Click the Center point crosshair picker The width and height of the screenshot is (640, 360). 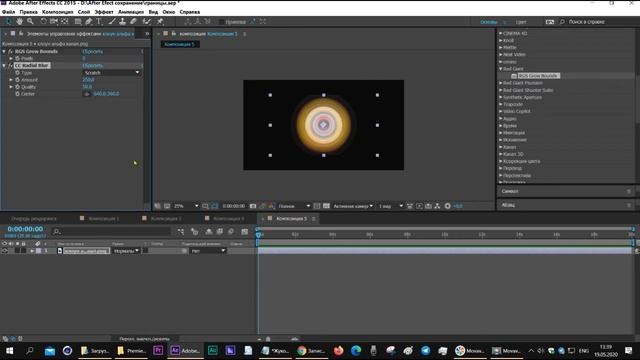tap(87, 94)
